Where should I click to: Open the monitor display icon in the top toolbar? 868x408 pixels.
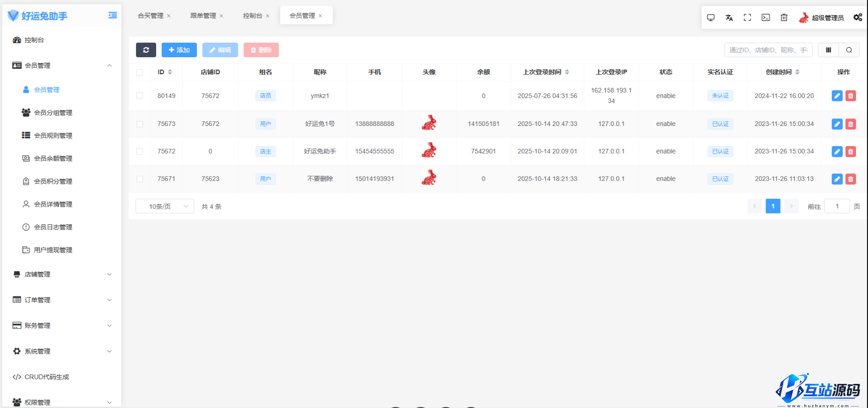pyautogui.click(x=711, y=18)
